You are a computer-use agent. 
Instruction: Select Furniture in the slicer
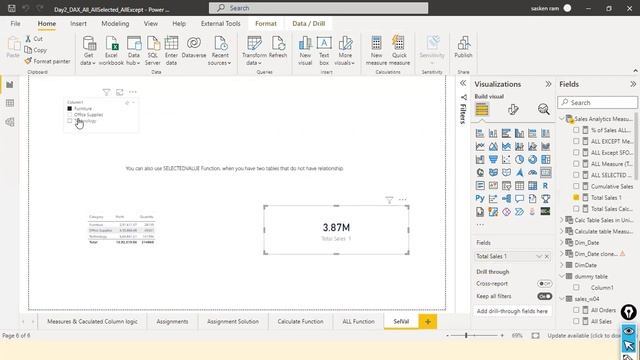pyautogui.click(x=69, y=109)
